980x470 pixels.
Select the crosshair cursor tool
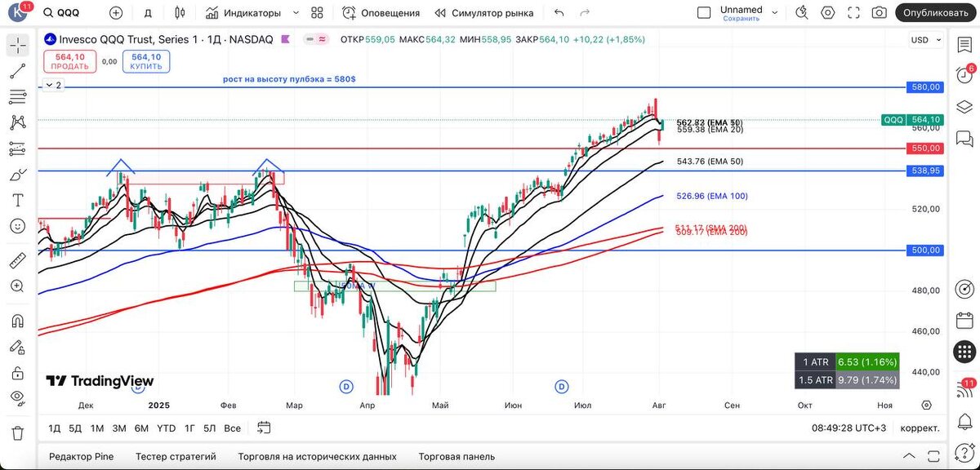[18, 45]
